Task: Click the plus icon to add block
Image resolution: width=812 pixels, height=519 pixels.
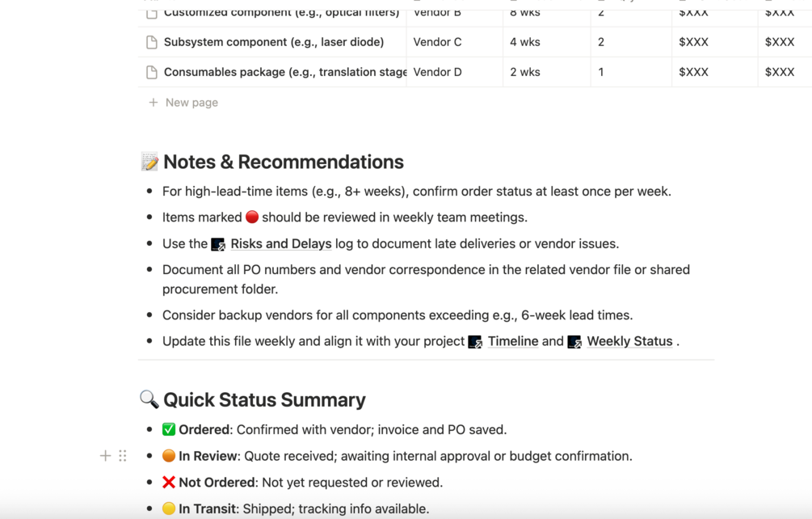Action: point(105,456)
